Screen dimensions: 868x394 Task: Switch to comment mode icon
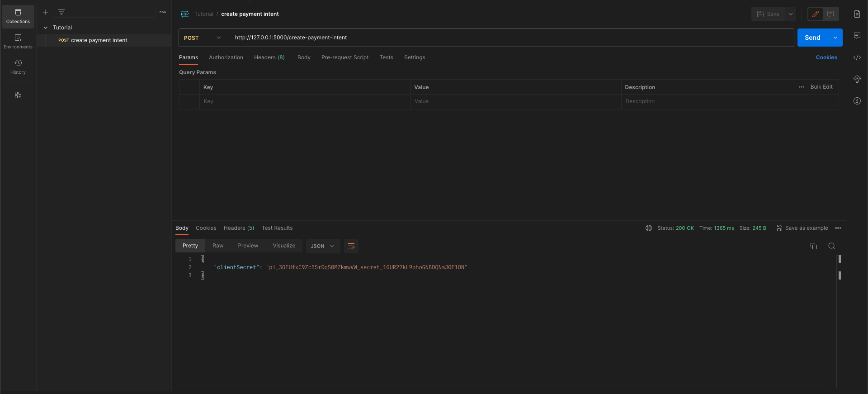pyautogui.click(x=830, y=14)
